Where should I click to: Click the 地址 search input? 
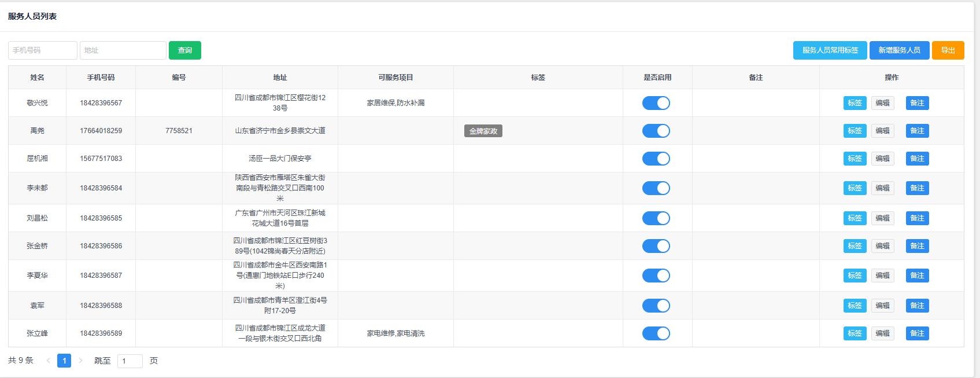point(123,50)
